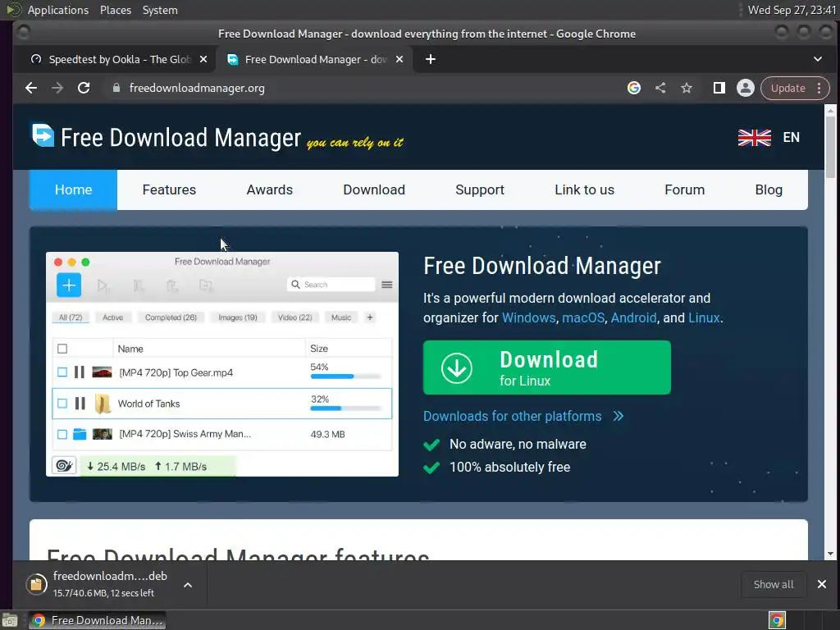840x630 pixels.
Task: Tick the checkbox for Top Gear.mp4
Action: click(62, 372)
